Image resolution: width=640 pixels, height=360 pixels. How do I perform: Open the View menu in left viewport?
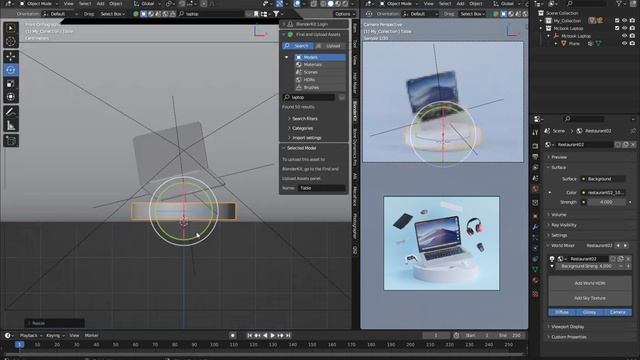[x=69, y=4]
